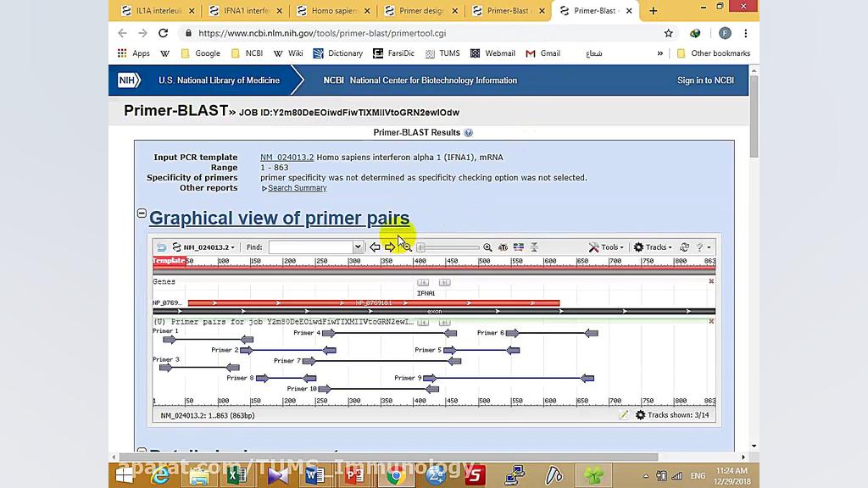Click the browser Back arrow
Screen dimensions: 868x488
click(122, 33)
